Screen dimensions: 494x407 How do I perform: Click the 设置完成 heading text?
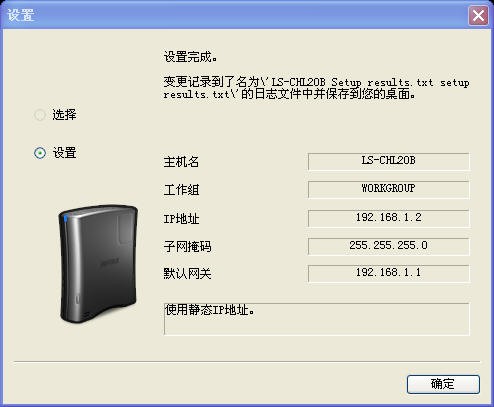point(191,57)
